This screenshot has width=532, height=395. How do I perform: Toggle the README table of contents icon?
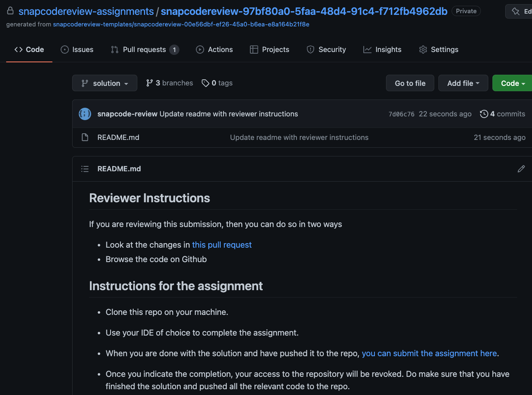(x=85, y=169)
